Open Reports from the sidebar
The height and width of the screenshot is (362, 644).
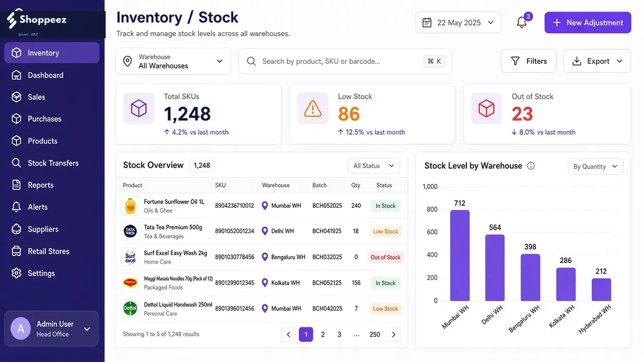52,185
